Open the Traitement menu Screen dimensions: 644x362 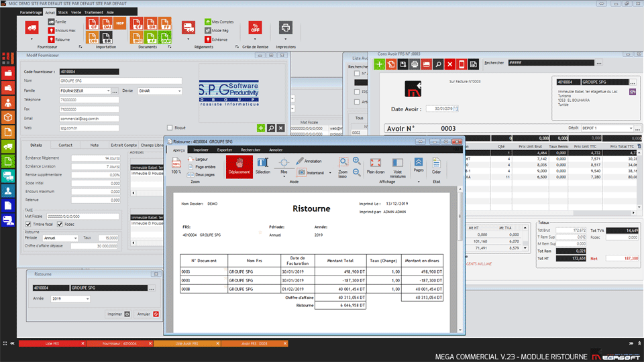click(94, 12)
